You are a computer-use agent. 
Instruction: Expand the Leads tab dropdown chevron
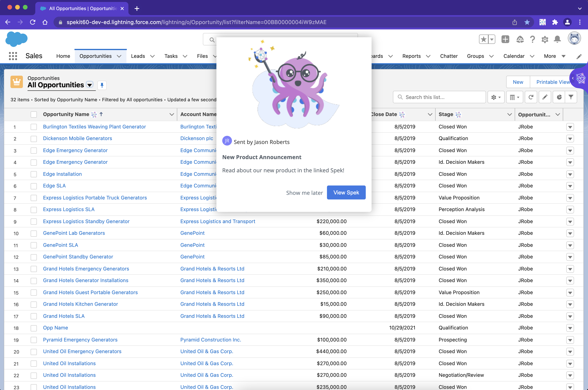[x=153, y=56]
